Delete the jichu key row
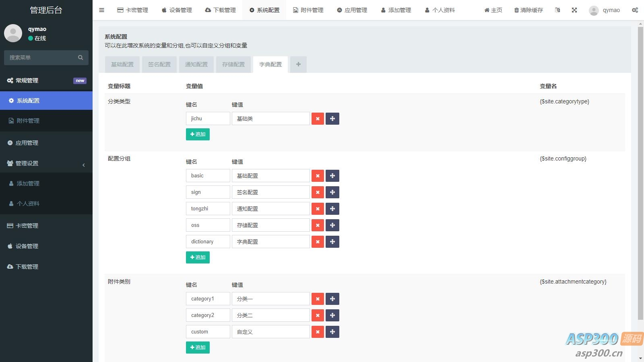The image size is (644, 362). tap(318, 119)
